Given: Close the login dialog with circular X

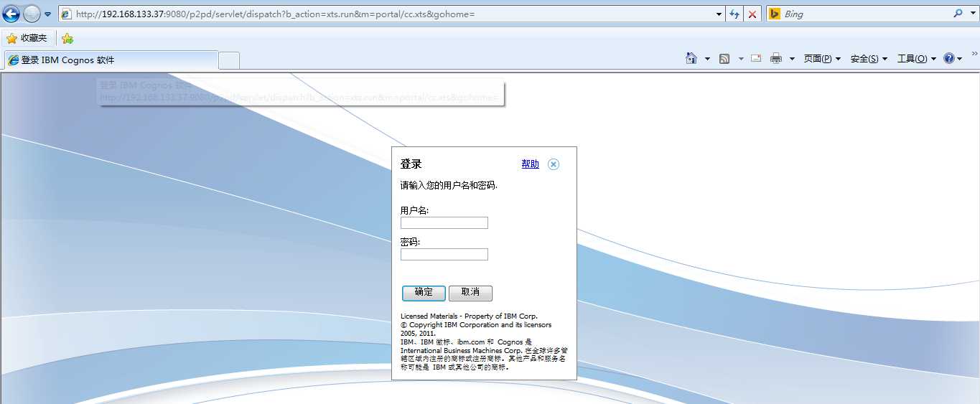Looking at the screenshot, I should [553, 164].
